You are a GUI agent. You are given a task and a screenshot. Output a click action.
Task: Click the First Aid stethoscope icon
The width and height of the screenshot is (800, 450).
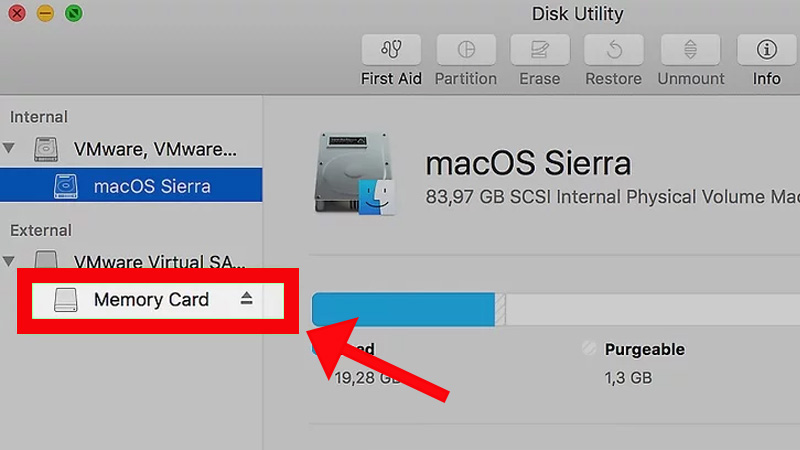(391, 49)
